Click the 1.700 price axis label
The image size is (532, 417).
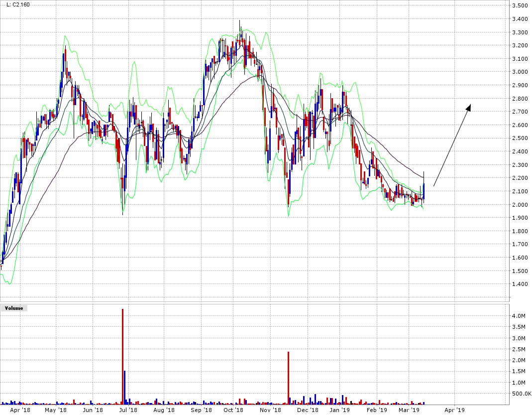pyautogui.click(x=520, y=244)
